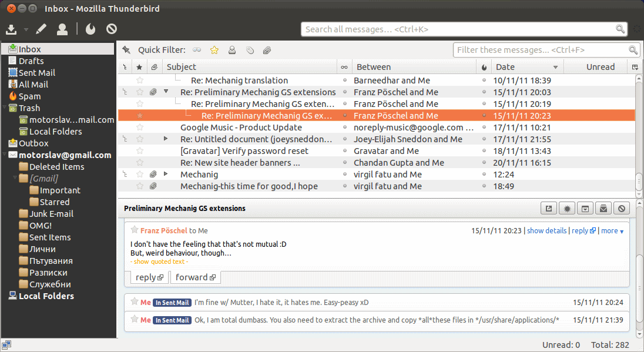Click the Get Mail download icon

12,29
